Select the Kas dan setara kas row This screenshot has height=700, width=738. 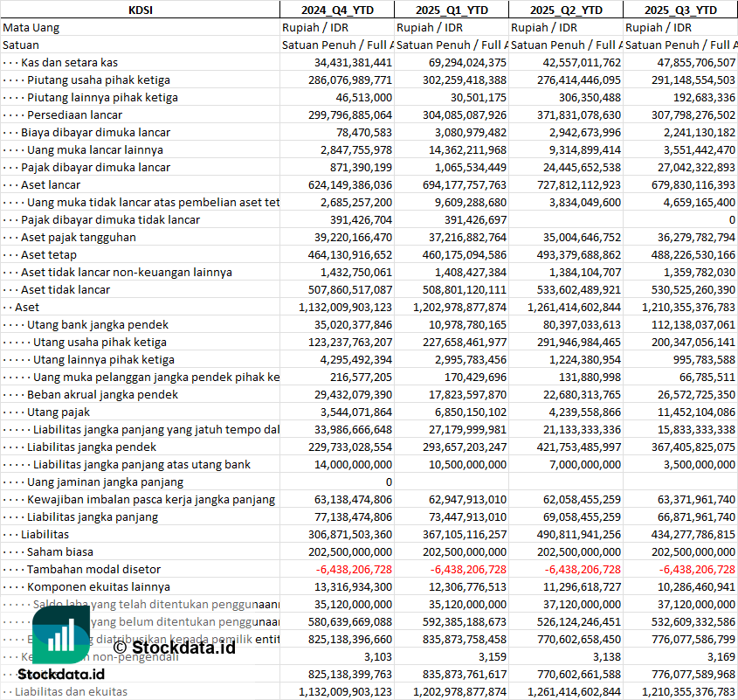[70, 62]
